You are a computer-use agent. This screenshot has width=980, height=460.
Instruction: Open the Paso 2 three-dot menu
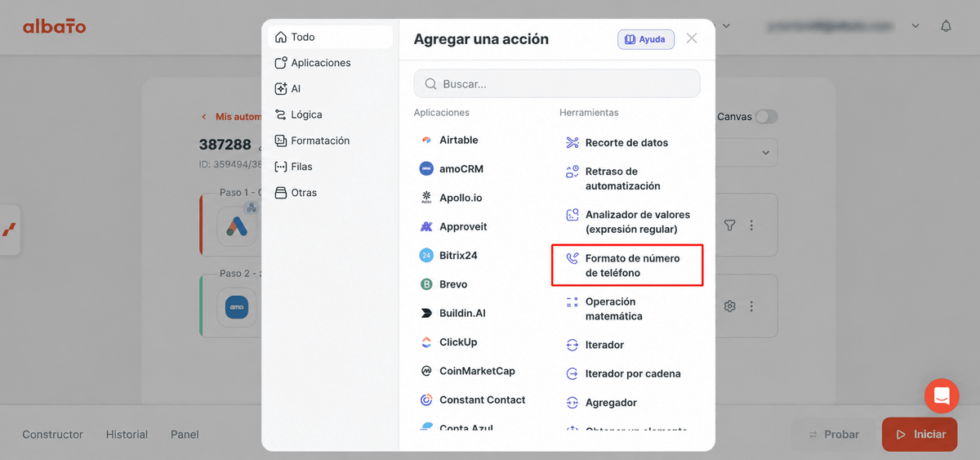click(x=751, y=306)
